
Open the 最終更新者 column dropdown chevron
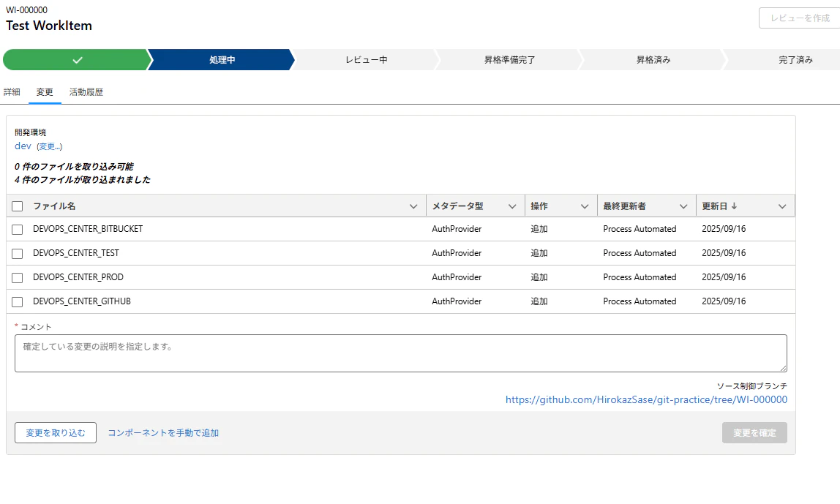tap(683, 206)
